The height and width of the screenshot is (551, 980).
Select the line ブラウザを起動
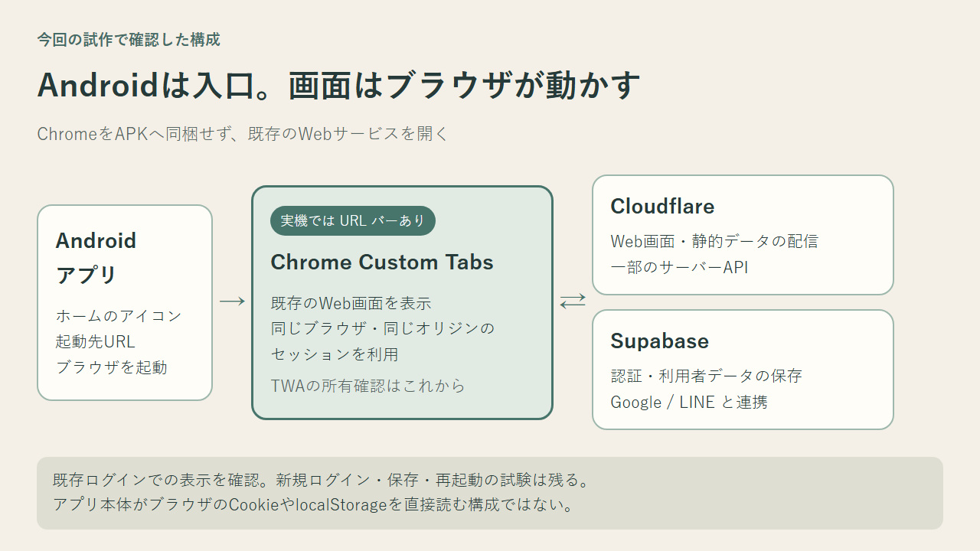[x=111, y=367]
